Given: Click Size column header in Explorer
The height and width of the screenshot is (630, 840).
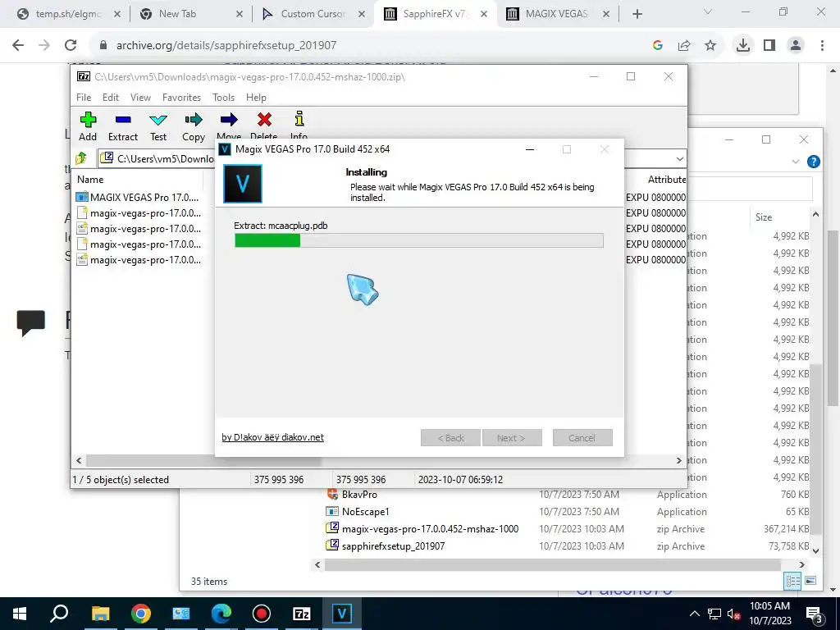Looking at the screenshot, I should (764, 217).
